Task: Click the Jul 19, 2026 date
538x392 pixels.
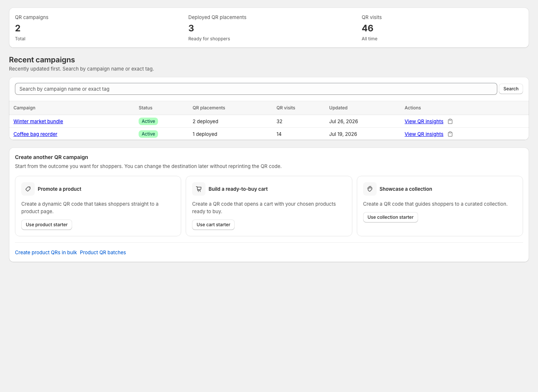Action: [343, 134]
